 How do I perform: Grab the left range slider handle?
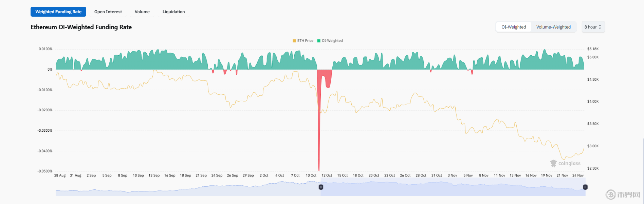point(321,187)
